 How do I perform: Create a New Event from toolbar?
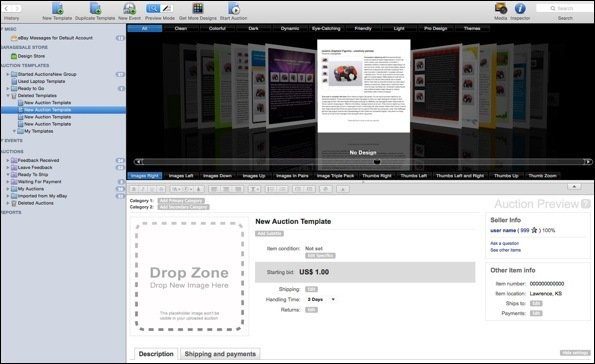[x=129, y=8]
